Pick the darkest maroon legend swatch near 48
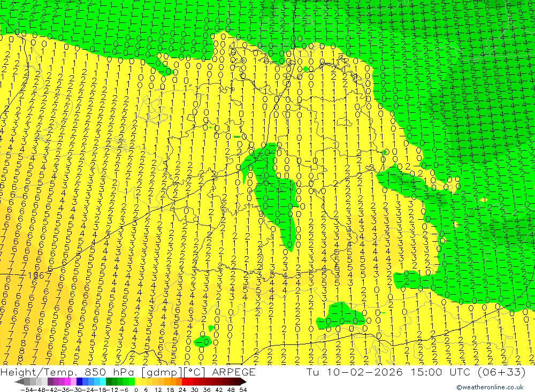Image resolution: width=535 pixels, height=392 pixels. point(238,382)
